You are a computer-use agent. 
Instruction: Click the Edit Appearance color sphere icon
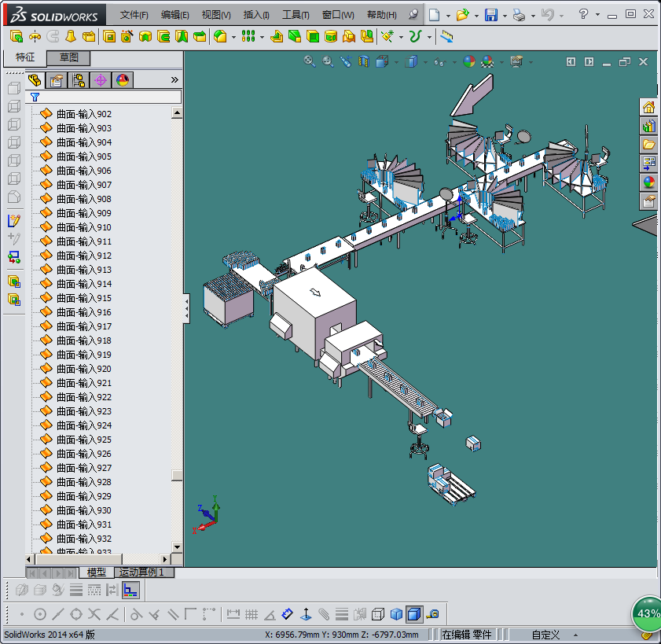468,61
